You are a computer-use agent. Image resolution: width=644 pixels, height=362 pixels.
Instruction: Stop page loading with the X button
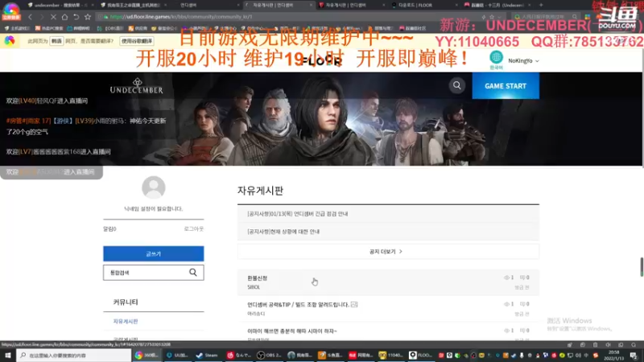[53, 17]
